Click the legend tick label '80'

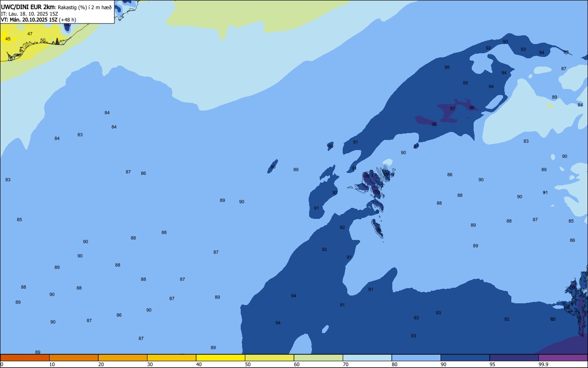(x=395, y=364)
